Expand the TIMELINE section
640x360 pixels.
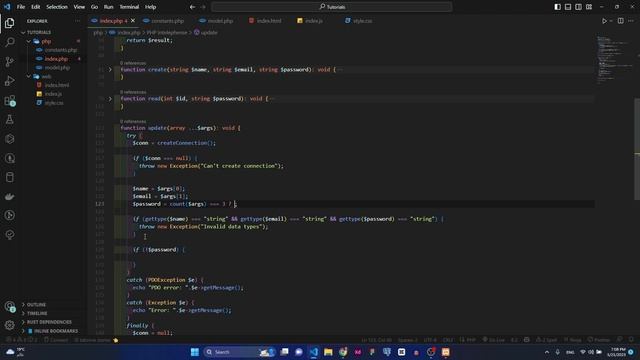click(x=37, y=313)
